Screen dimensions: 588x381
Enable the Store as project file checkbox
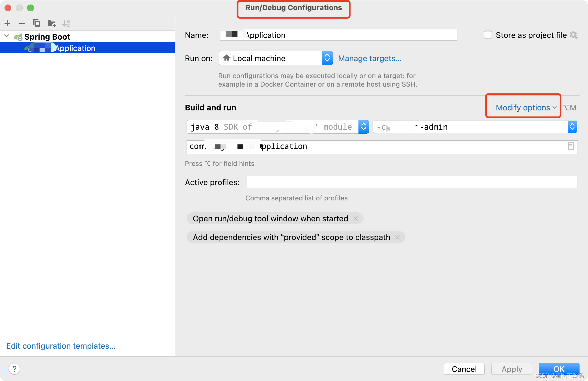tap(488, 35)
